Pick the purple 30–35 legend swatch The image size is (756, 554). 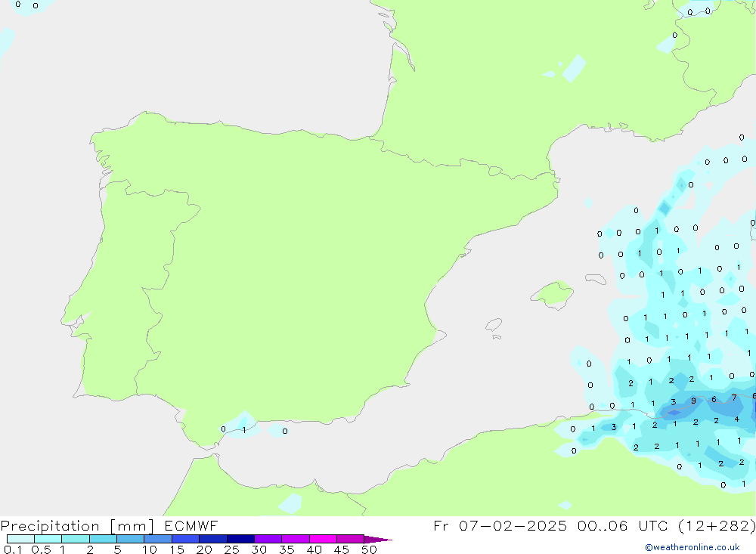coord(268,539)
